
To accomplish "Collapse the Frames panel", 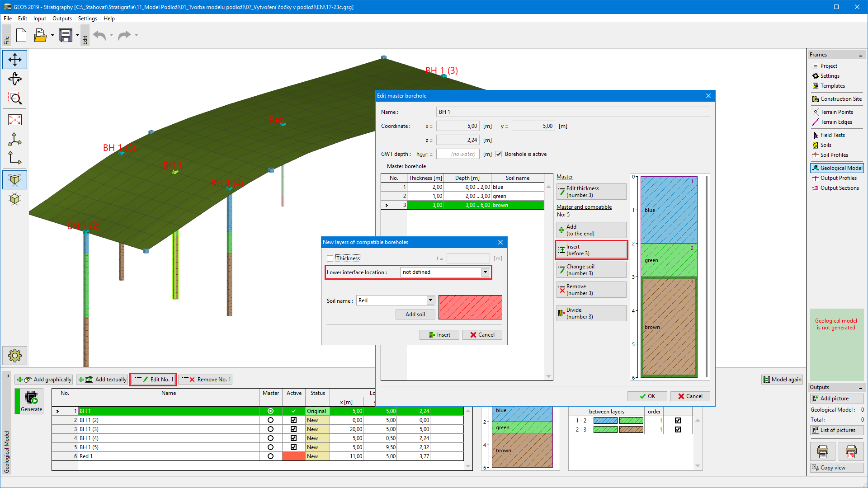I will tap(860, 55).
